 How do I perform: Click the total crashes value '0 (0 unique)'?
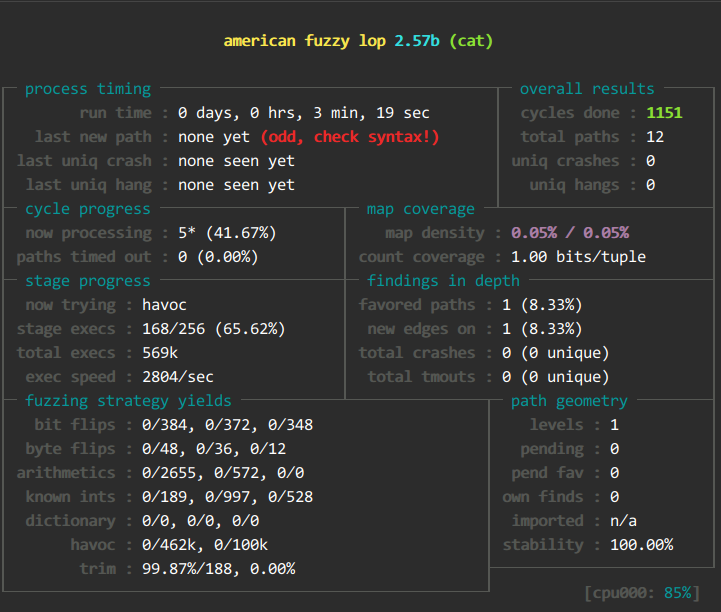coord(555,353)
